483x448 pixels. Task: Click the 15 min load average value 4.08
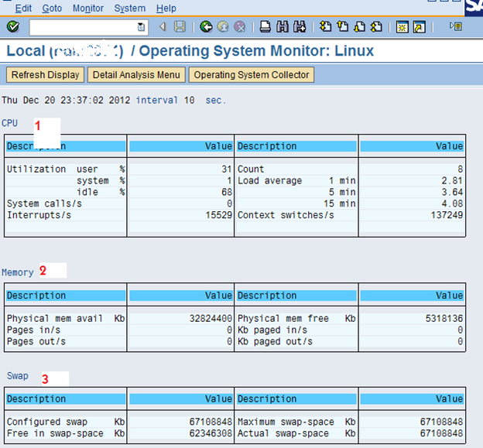(x=452, y=203)
